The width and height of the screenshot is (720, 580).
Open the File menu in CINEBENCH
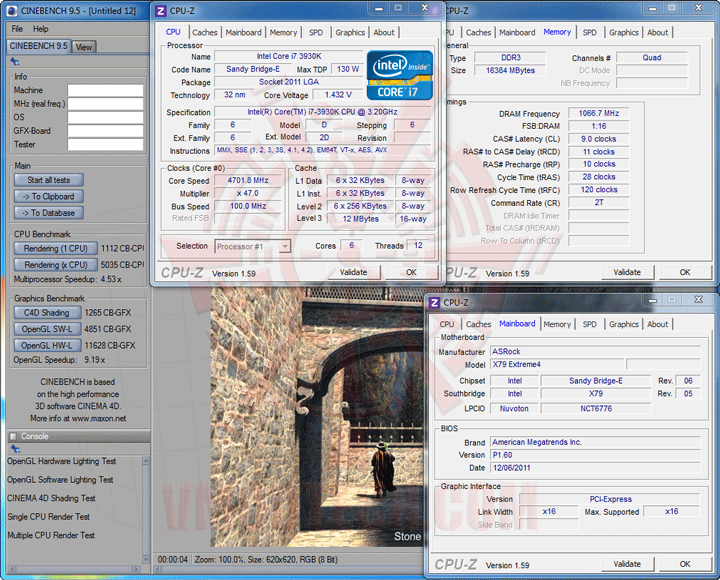point(16,29)
